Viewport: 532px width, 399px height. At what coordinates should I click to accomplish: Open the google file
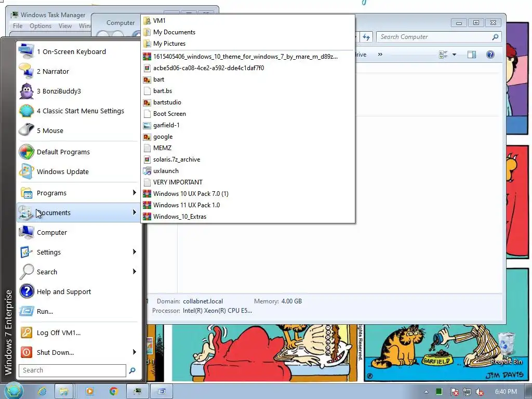click(248, 137)
